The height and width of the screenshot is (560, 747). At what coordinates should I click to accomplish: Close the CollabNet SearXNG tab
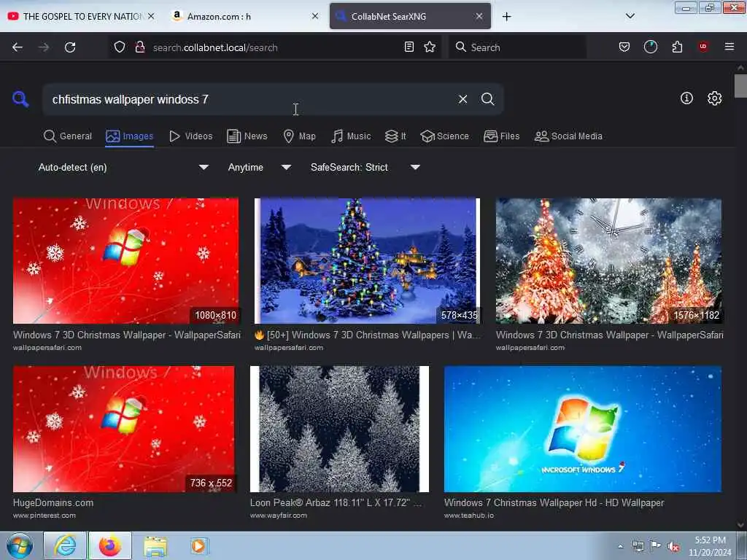click(479, 16)
